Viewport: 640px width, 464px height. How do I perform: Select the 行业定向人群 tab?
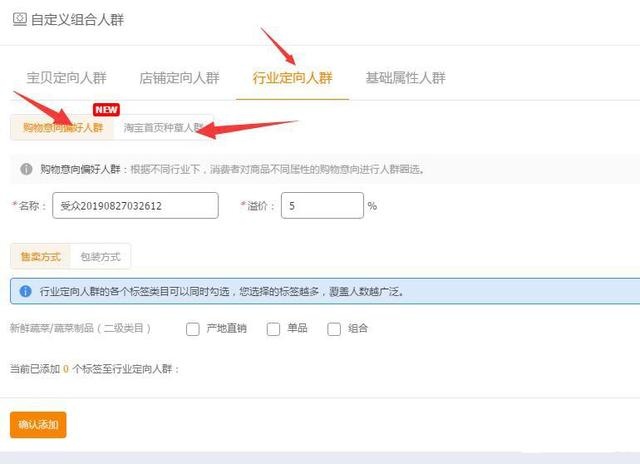(292, 78)
